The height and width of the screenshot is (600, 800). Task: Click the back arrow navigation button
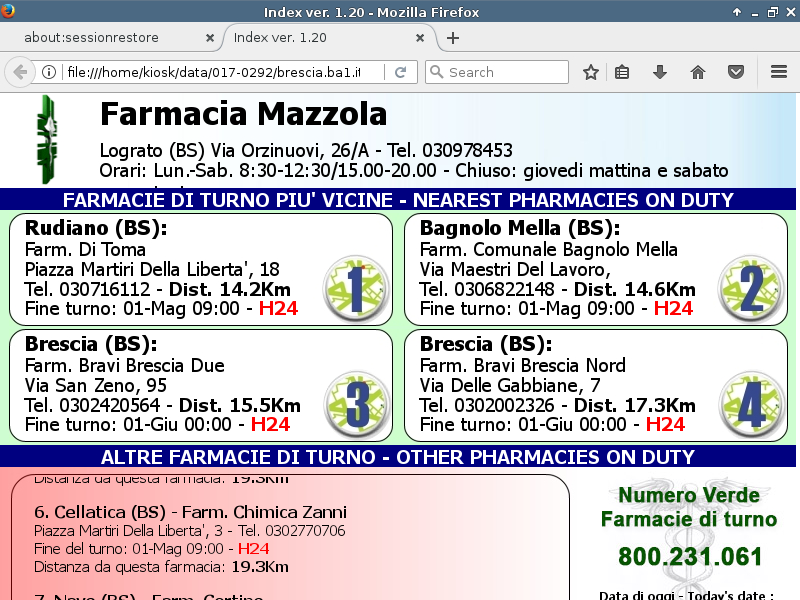click(x=20, y=72)
